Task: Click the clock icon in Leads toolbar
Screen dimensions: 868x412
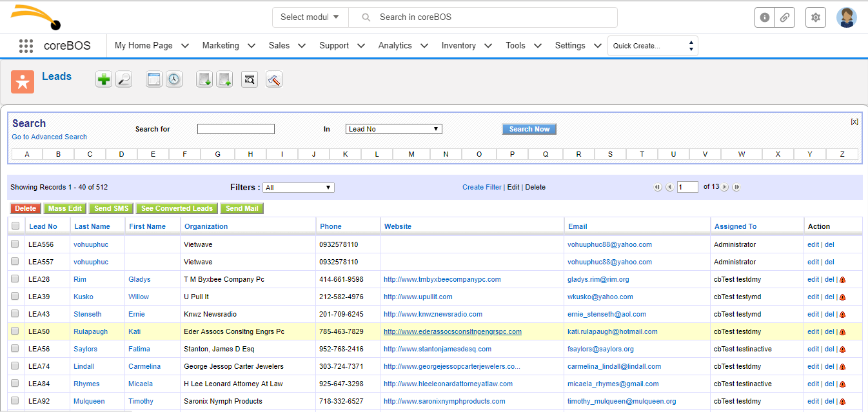Action: [174, 79]
